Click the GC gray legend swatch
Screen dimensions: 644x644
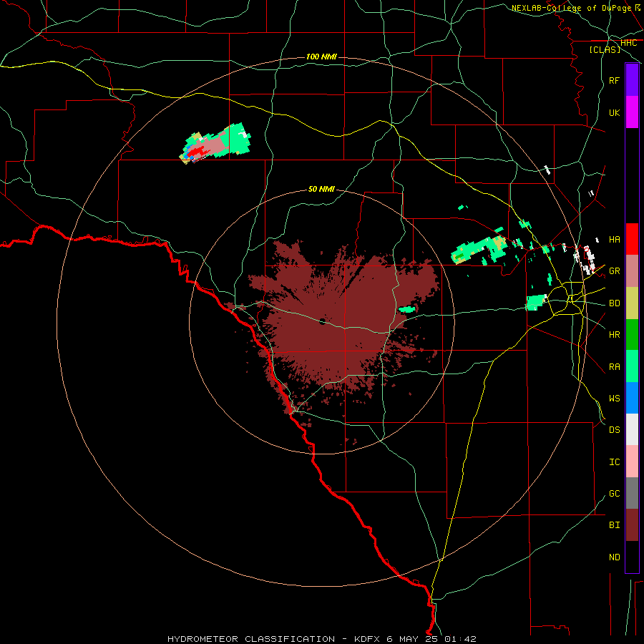632,493
